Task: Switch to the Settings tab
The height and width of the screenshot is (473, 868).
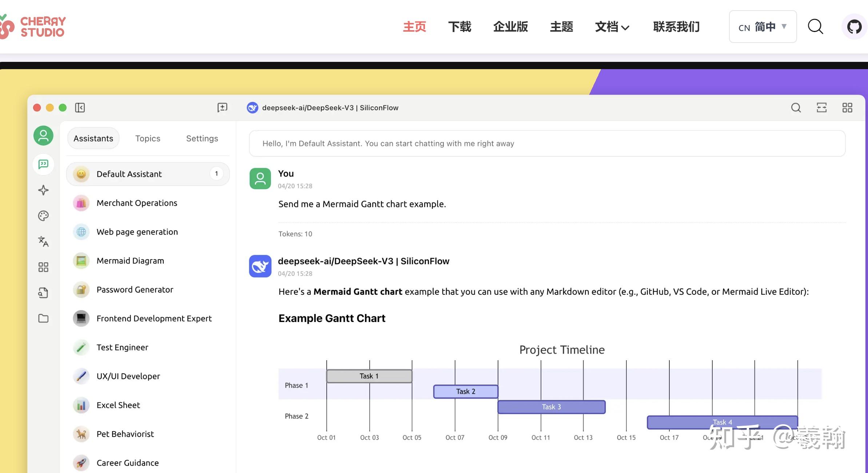Action: [202, 139]
